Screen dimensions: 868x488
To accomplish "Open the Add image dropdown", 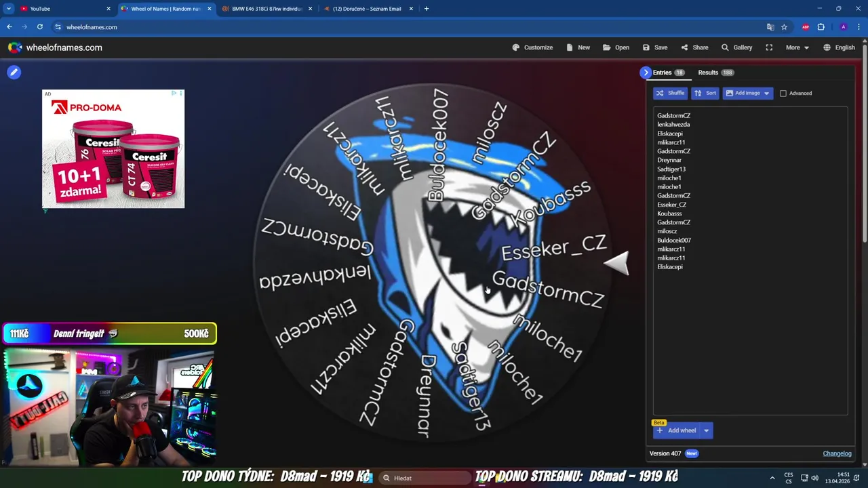I will coord(747,93).
